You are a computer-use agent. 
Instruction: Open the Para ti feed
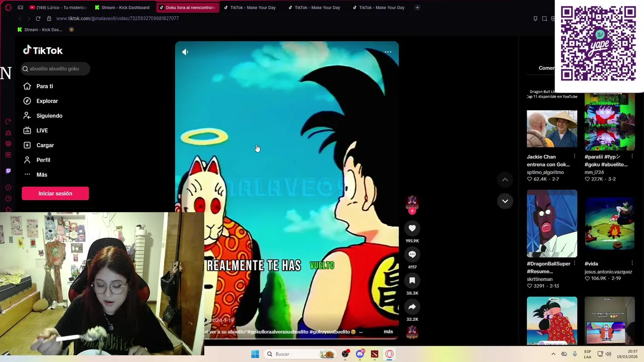click(x=38, y=86)
